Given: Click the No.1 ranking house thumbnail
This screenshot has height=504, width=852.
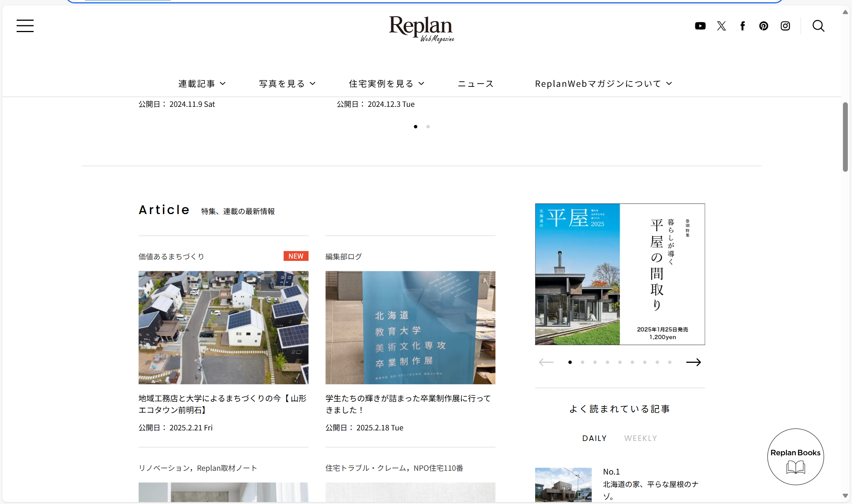Looking at the screenshot, I should point(563,485).
